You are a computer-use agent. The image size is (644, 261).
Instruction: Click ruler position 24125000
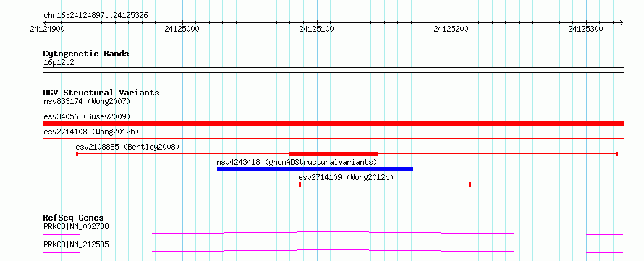[x=182, y=29]
